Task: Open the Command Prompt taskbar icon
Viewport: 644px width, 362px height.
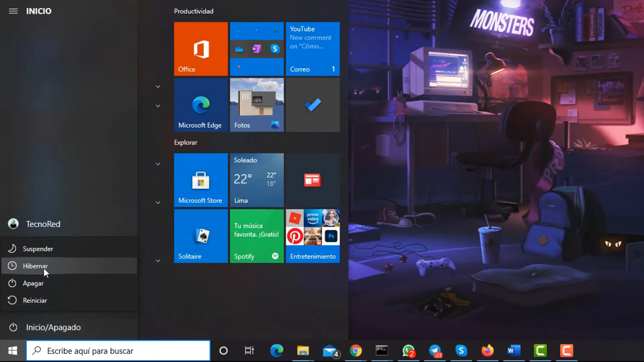Action: click(x=382, y=351)
